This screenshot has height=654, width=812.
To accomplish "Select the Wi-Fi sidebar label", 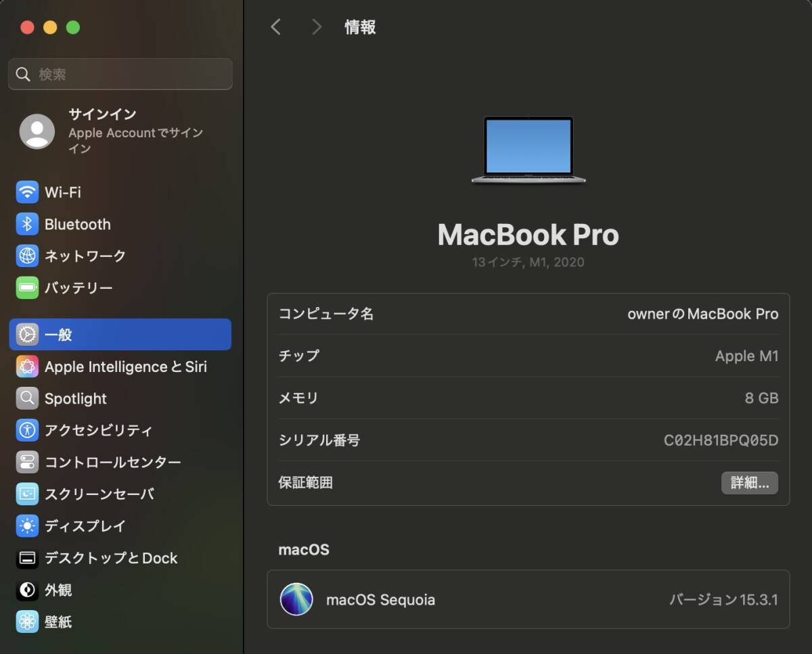I will point(63,192).
